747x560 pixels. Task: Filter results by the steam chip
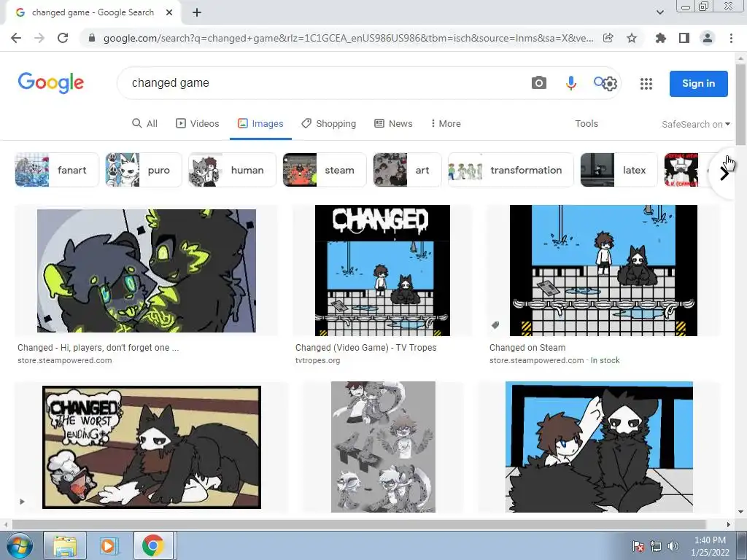click(x=325, y=170)
